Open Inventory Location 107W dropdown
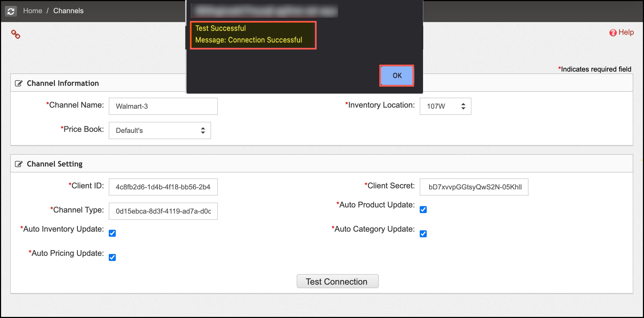Screen dimensions: 644x318 445,106
